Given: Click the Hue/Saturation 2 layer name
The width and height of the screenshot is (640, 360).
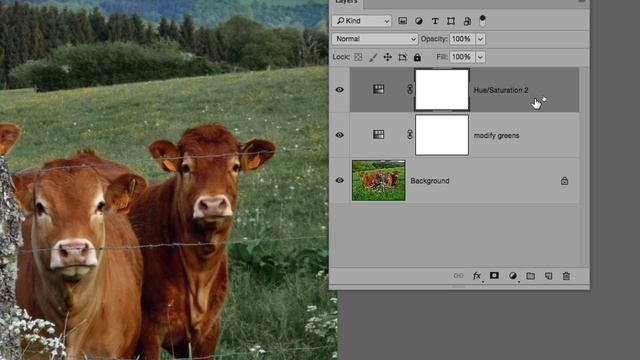Looking at the screenshot, I should tap(501, 90).
